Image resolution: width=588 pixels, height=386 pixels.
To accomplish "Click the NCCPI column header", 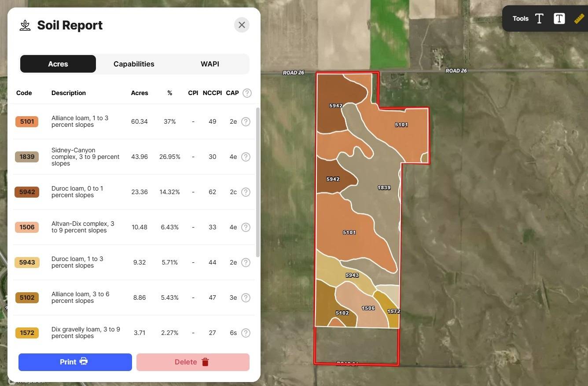I will point(212,93).
